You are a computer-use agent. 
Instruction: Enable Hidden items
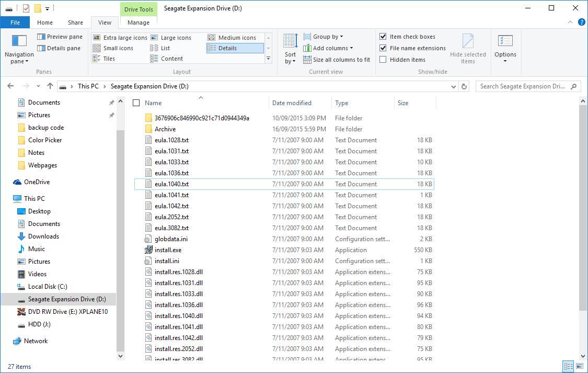384,59
